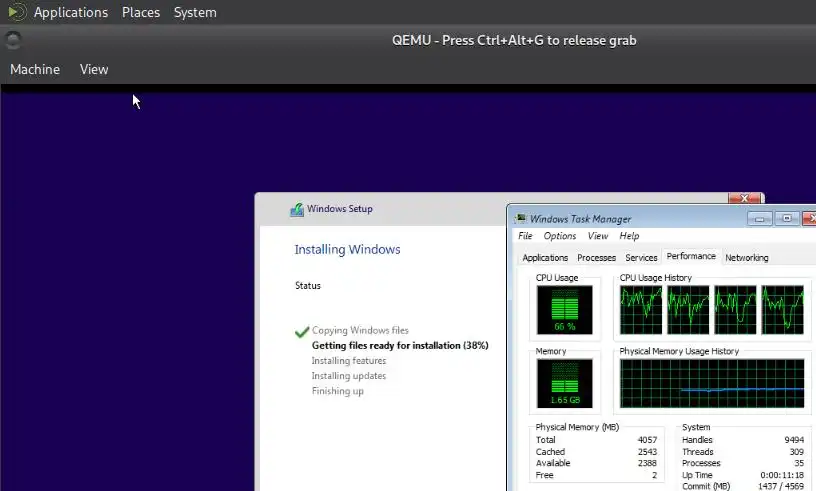Click the Windows Setup icon in its title bar
Screen dimensions: 816x491
[297, 209]
